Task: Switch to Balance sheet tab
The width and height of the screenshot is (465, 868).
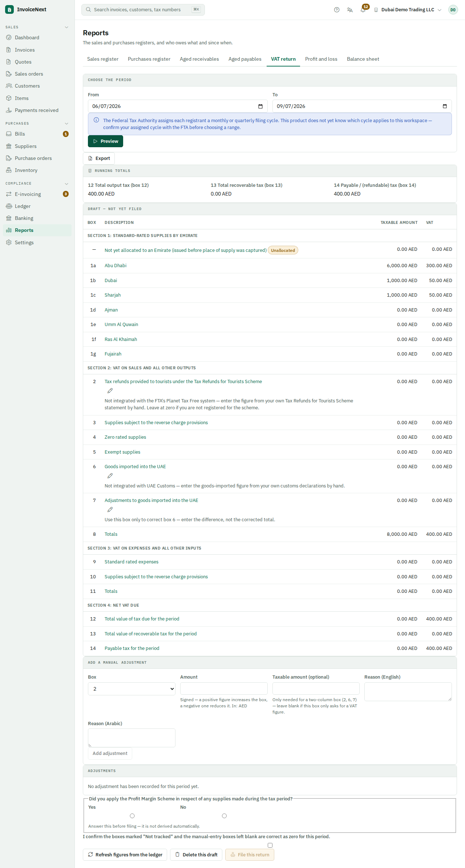Action: (363, 59)
